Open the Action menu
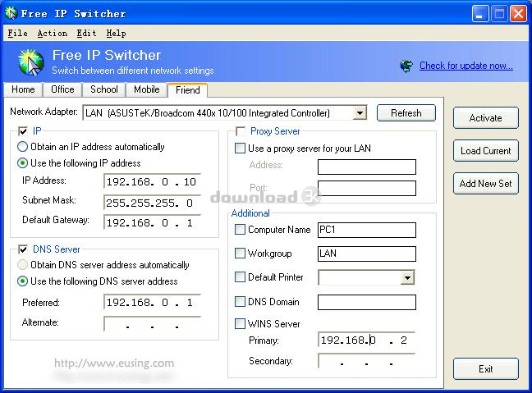 click(x=53, y=34)
